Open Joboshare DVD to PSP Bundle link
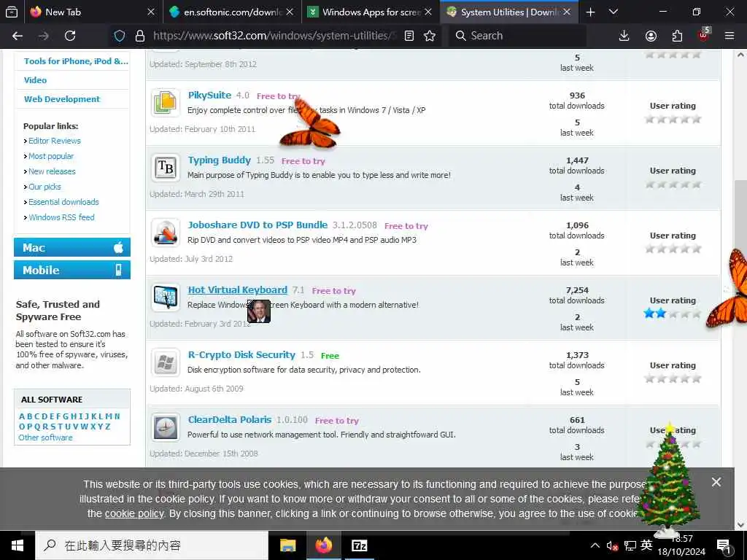 258,225
